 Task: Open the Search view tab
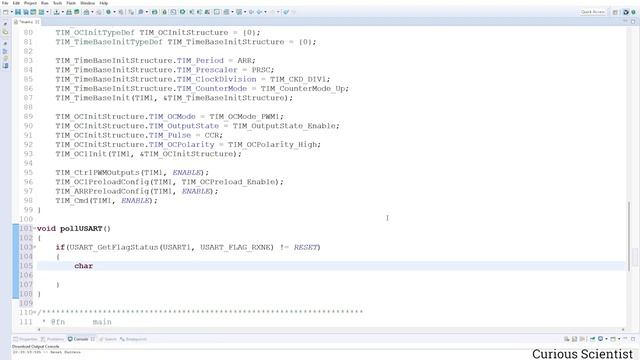point(108,339)
